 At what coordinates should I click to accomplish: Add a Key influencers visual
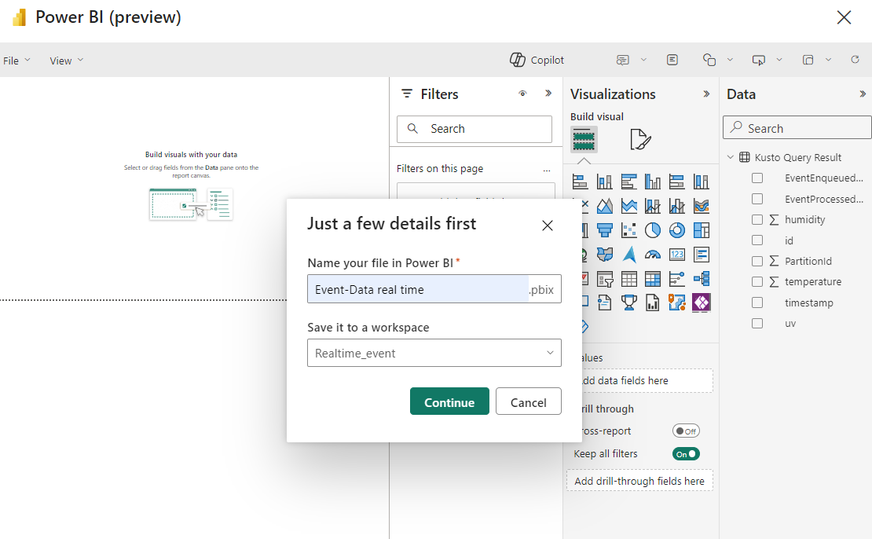click(677, 279)
